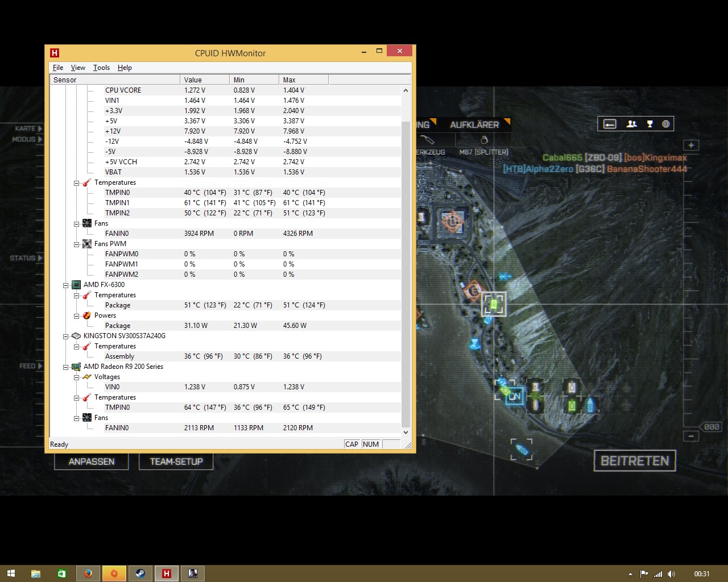Click the Sensor column header
728x582 pixels.
[x=115, y=80]
